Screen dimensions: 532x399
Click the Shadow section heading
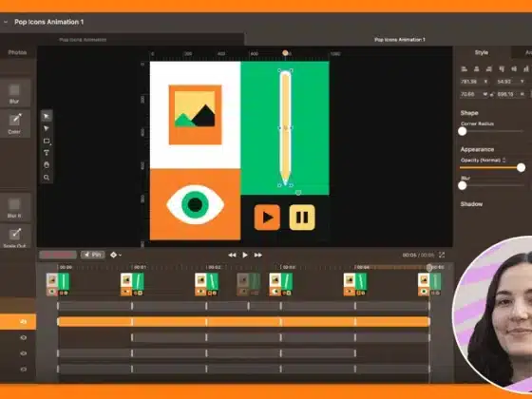coord(471,204)
